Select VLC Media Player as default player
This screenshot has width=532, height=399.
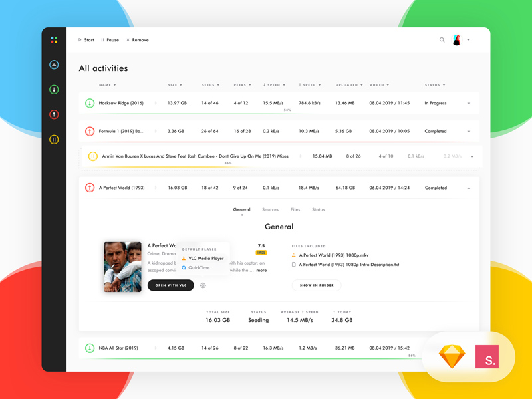pos(205,258)
